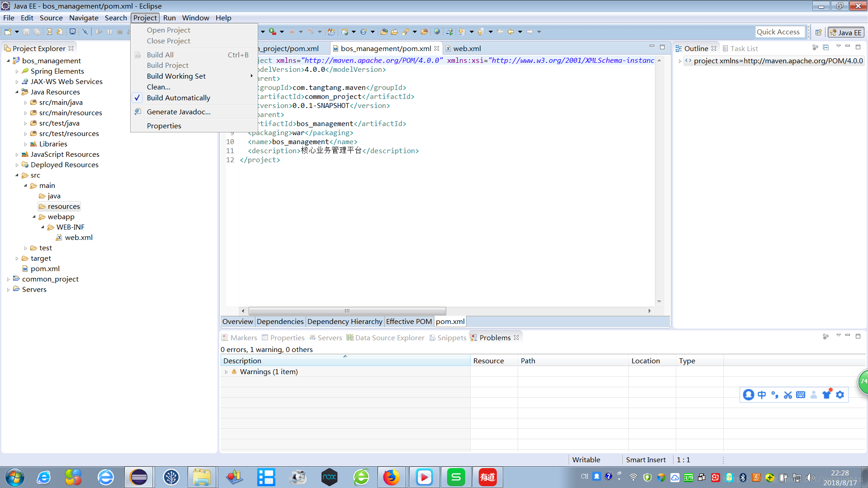The height and width of the screenshot is (488, 868).
Task: Click the Previous Annotation toolbar icon
Action: (481, 32)
